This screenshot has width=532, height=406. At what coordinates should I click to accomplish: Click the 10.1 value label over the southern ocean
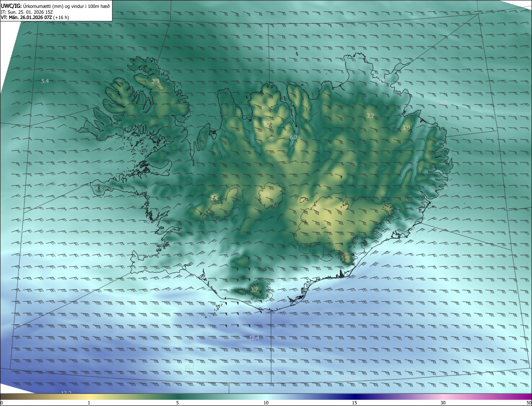point(190,367)
